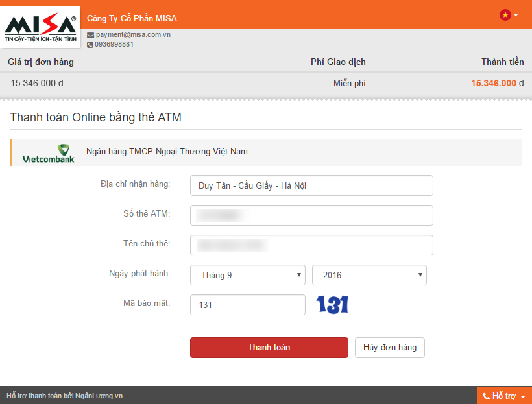This screenshot has height=404, width=532.
Task: Focus the Tên chủ thẻ input field
Action: pos(311,245)
